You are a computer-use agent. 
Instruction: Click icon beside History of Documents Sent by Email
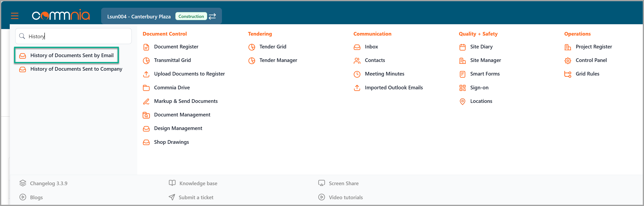pos(23,56)
